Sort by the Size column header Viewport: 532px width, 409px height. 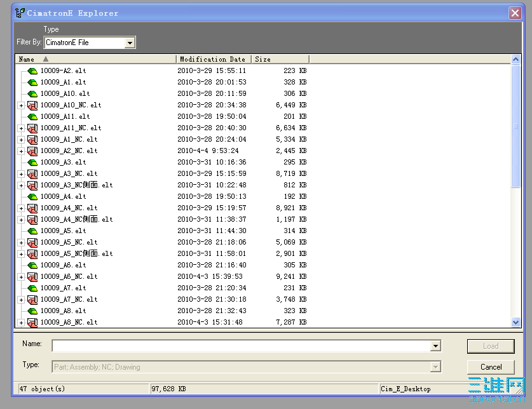coord(280,59)
